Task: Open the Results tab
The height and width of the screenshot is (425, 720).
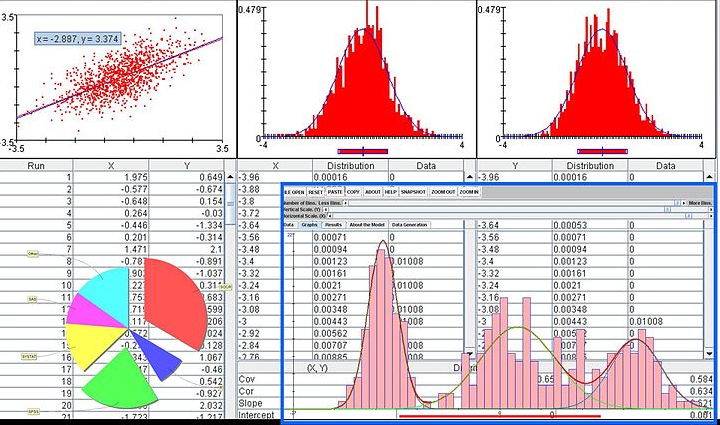Action: click(x=333, y=225)
